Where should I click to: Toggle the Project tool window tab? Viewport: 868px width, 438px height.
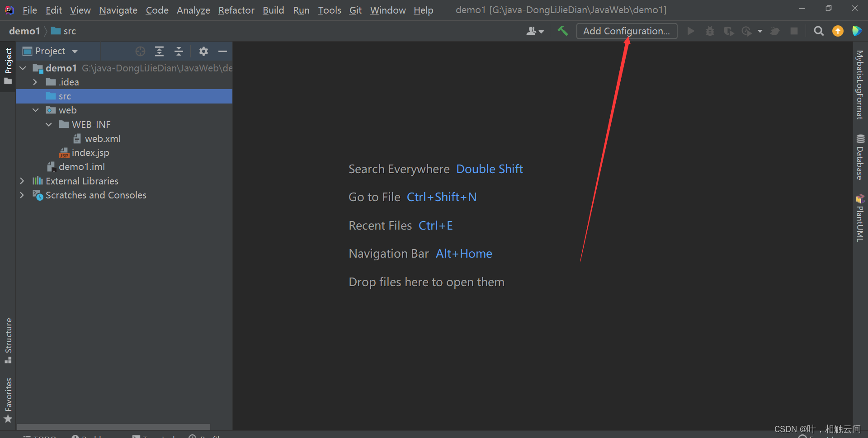(x=8, y=66)
